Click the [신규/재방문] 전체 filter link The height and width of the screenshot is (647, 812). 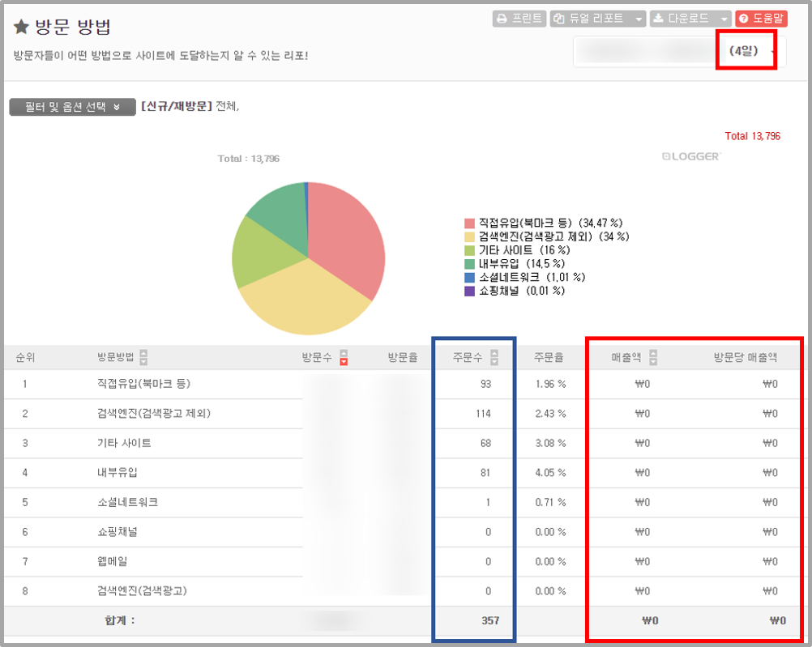pyautogui.click(x=176, y=106)
